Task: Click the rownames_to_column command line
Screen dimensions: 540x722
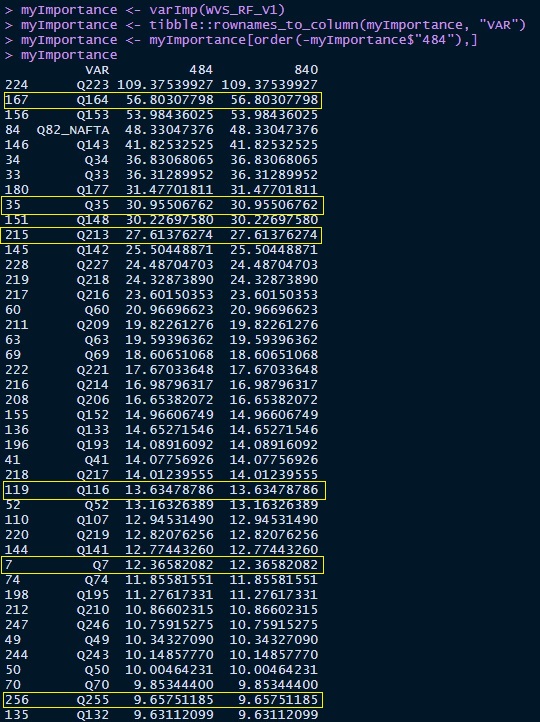Action: [265, 25]
